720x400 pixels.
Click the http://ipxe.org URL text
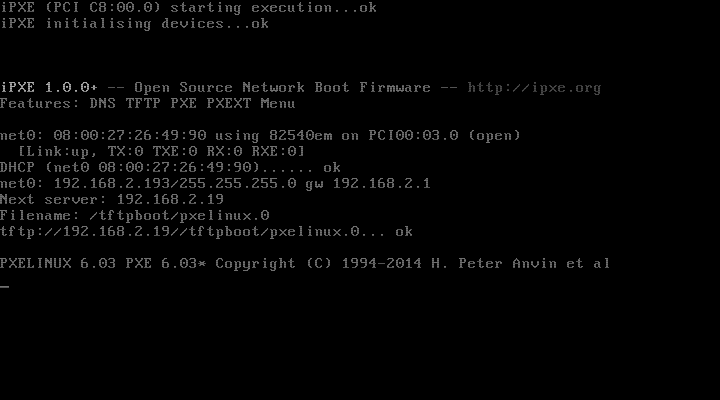(x=534, y=88)
